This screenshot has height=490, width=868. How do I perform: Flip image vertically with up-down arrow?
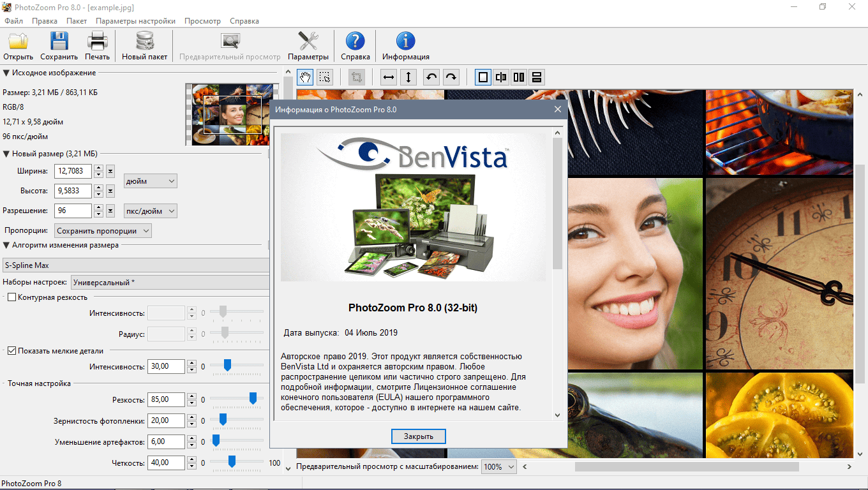click(408, 77)
